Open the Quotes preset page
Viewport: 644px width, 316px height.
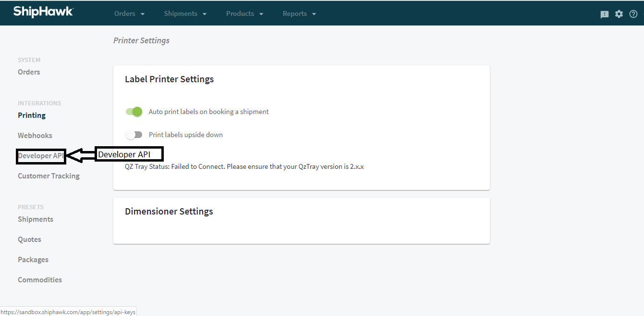(x=29, y=239)
